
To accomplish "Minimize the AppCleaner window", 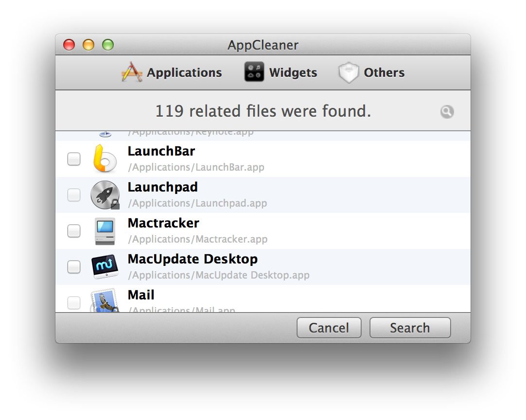I will (88, 45).
